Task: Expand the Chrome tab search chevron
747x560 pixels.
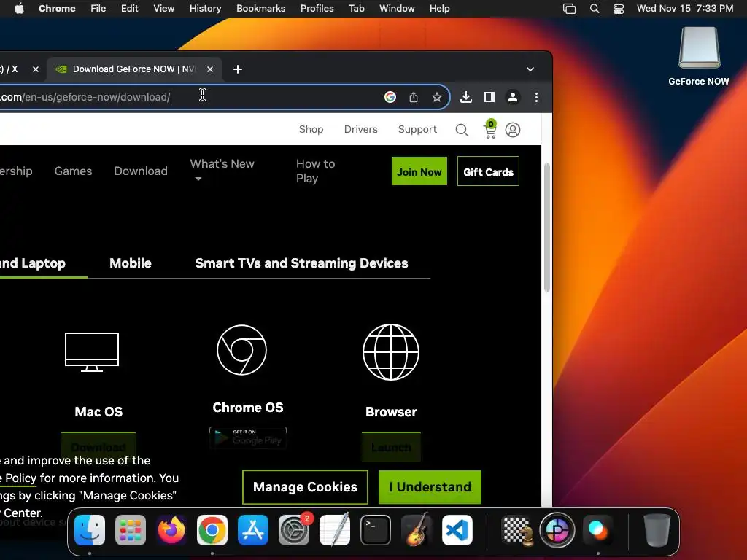Action: coord(530,69)
